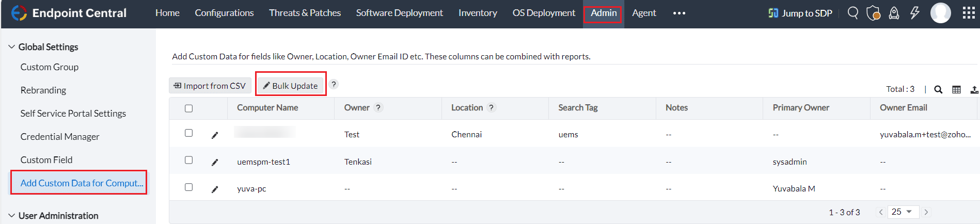Select the checkbox for uemspm-test1

188,160
